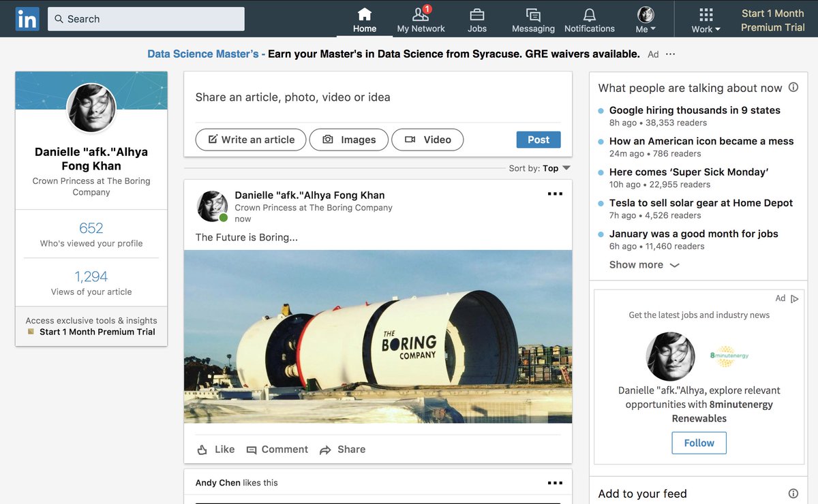
Task: Click the My Network tab label
Action: 421,29
